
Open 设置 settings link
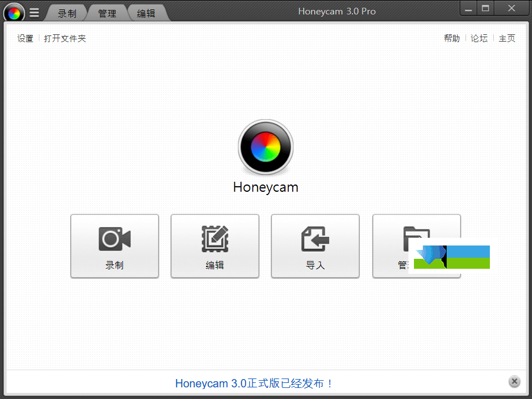[25, 38]
